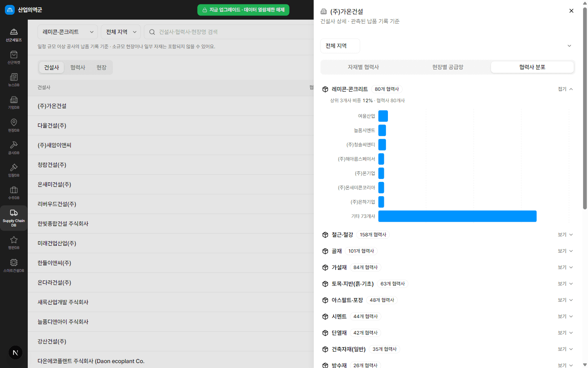This screenshot has width=588, height=368.
Task: Open the 레미콘·콘크리트 material dropdown
Action: point(68,32)
